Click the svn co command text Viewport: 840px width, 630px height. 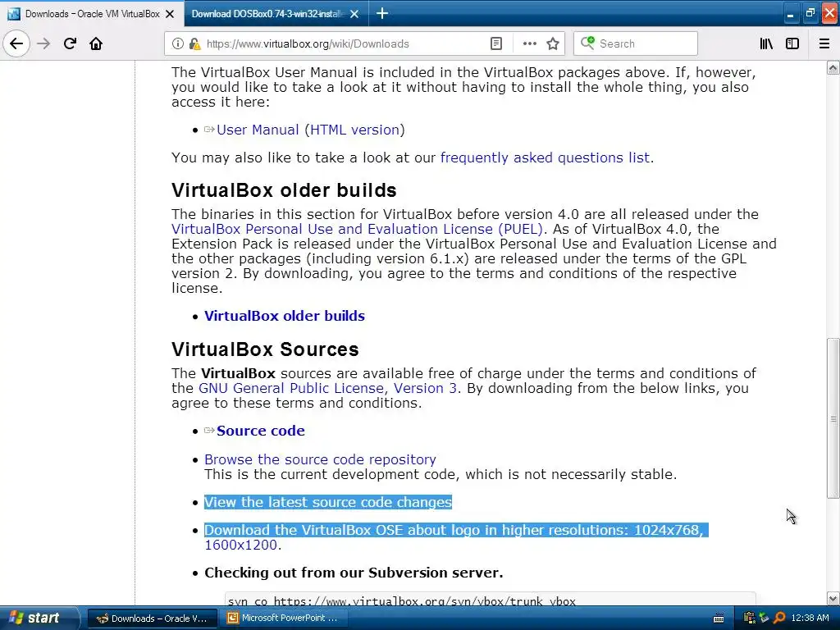coord(402,601)
